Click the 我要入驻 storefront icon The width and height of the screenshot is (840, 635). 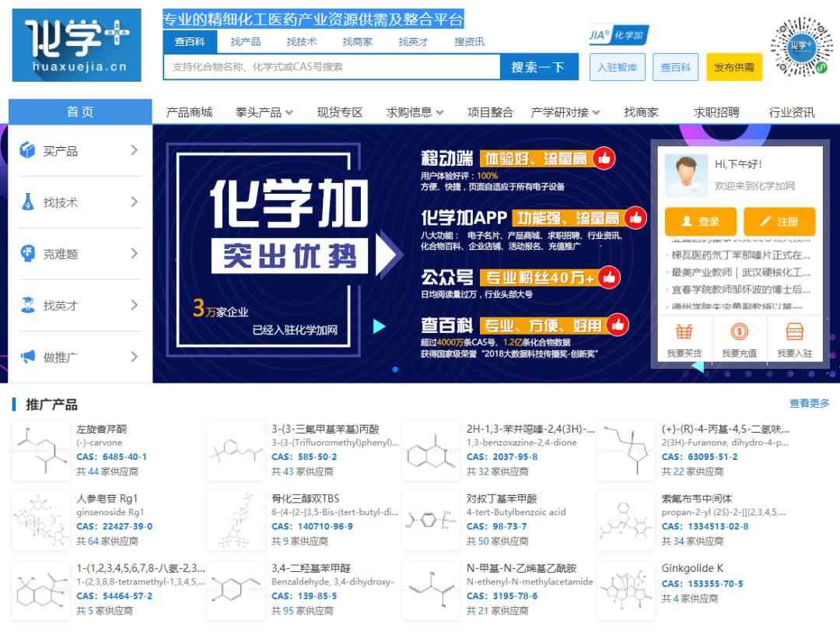coord(794,332)
